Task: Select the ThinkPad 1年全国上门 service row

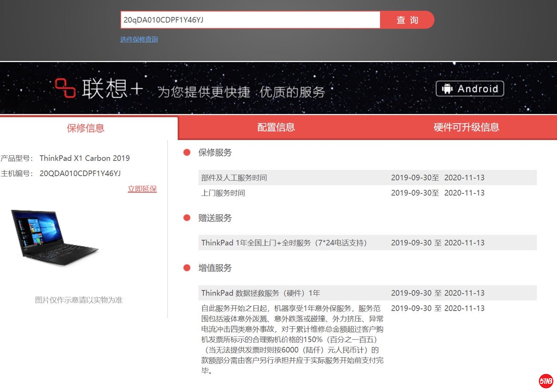Action: 367,242
